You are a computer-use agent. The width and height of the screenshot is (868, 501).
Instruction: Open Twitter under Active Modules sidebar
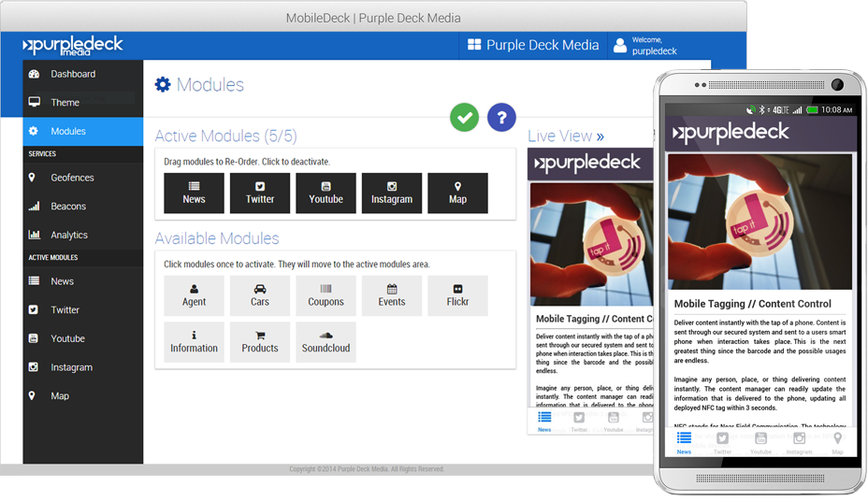(x=83, y=310)
